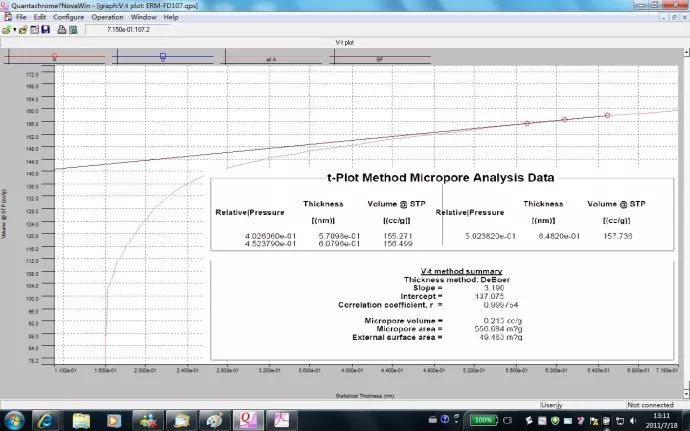The height and width of the screenshot is (431, 690).
Task: Open the folder-with-papers taskbar icon
Action: click(x=181, y=420)
